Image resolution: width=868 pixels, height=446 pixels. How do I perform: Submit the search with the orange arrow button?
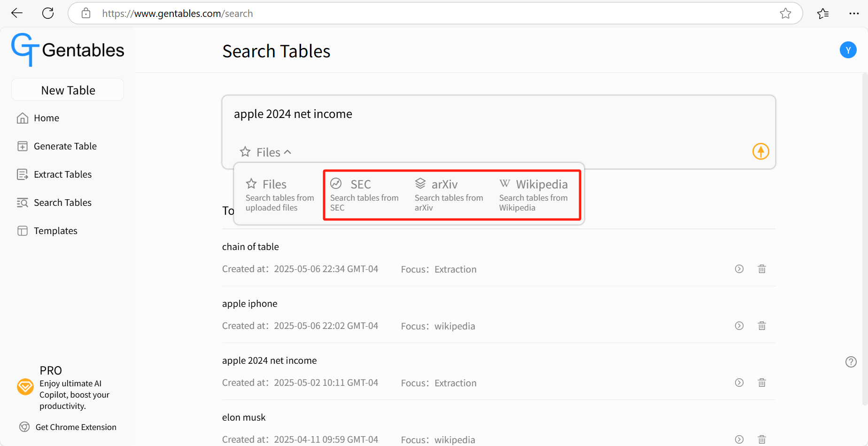[x=760, y=151]
